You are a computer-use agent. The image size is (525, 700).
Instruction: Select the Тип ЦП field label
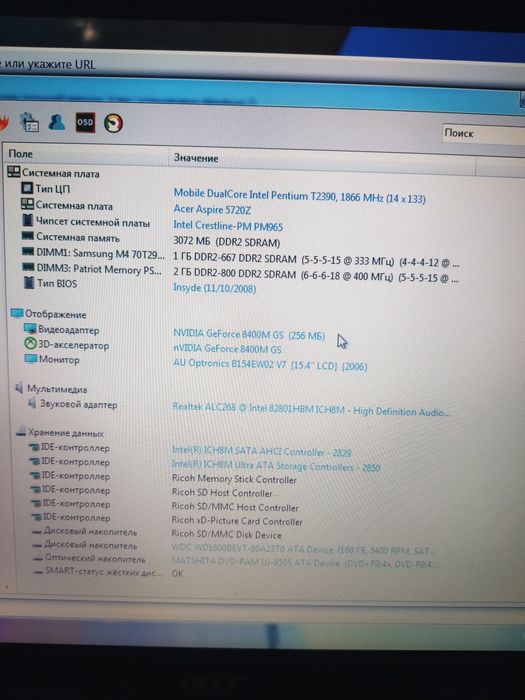53,189
